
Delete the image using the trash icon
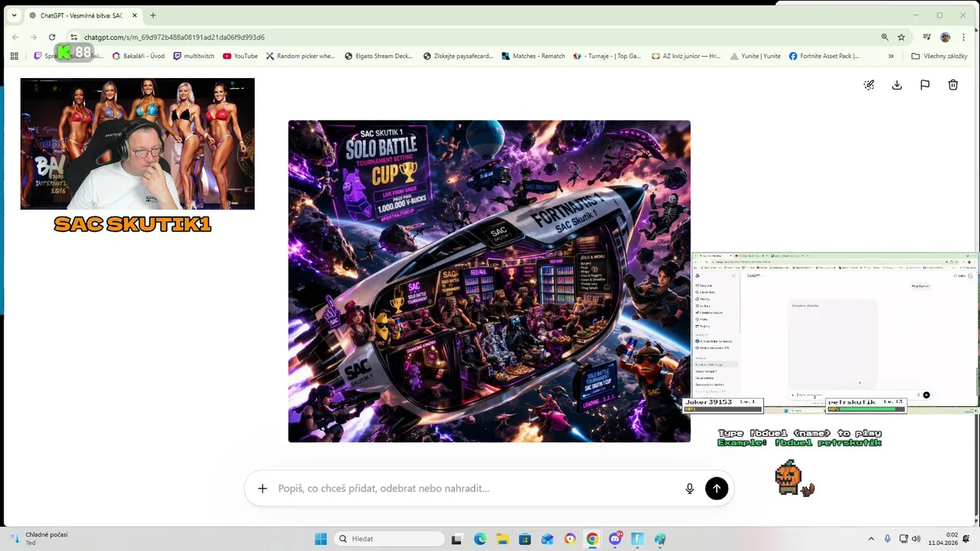pos(953,85)
